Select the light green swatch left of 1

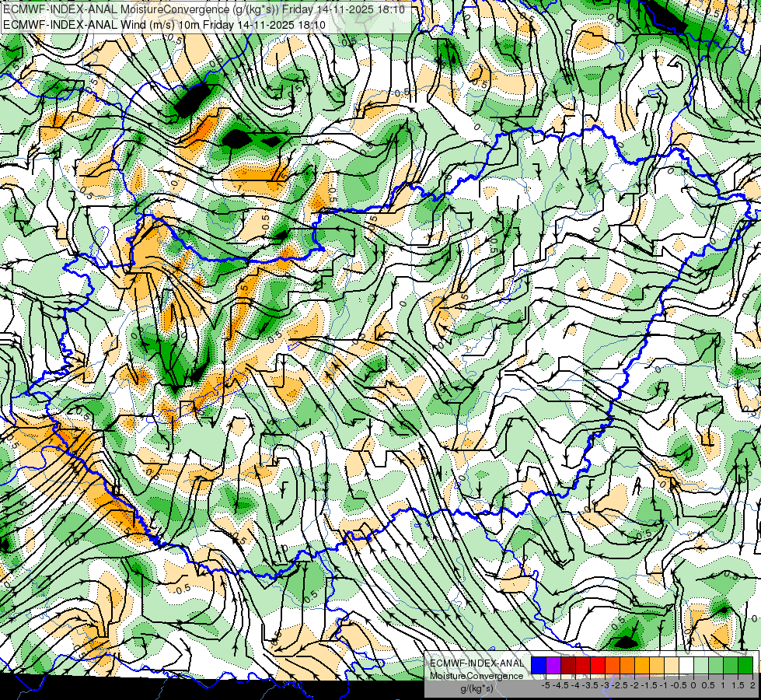716,665
